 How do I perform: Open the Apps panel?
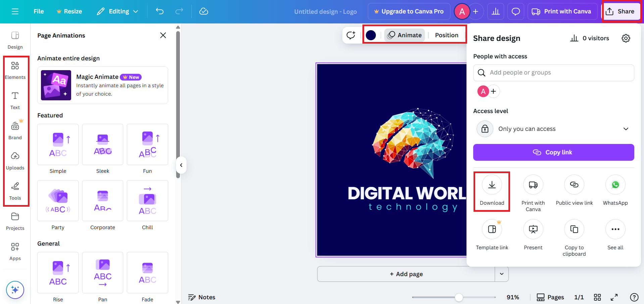coord(15,251)
